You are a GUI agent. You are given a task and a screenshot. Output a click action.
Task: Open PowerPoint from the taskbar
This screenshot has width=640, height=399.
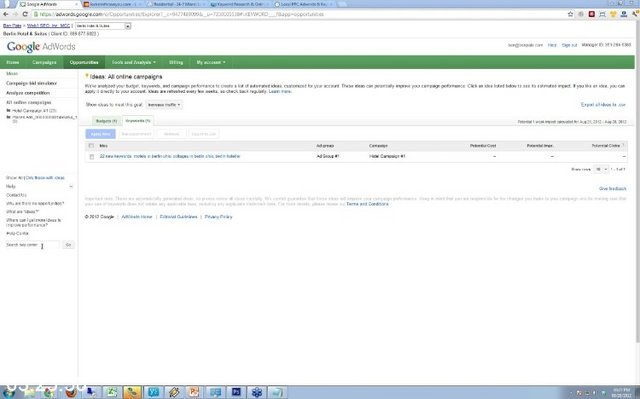pyautogui.click(x=194, y=392)
